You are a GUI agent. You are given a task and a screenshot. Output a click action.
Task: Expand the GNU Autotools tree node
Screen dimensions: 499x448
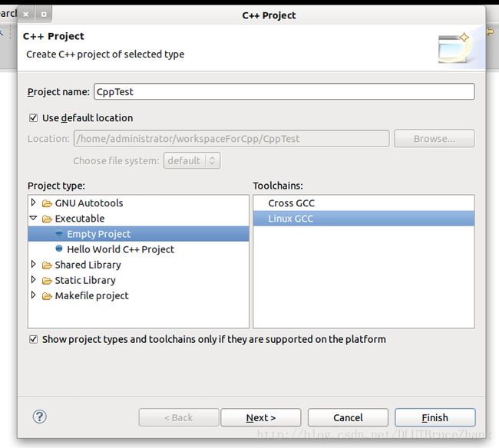click(33, 203)
